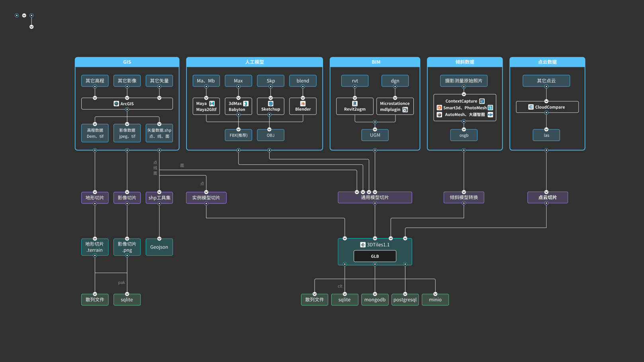The height and width of the screenshot is (362, 644).
Task: Click the Sketchup logo icon
Action: [x=270, y=104]
